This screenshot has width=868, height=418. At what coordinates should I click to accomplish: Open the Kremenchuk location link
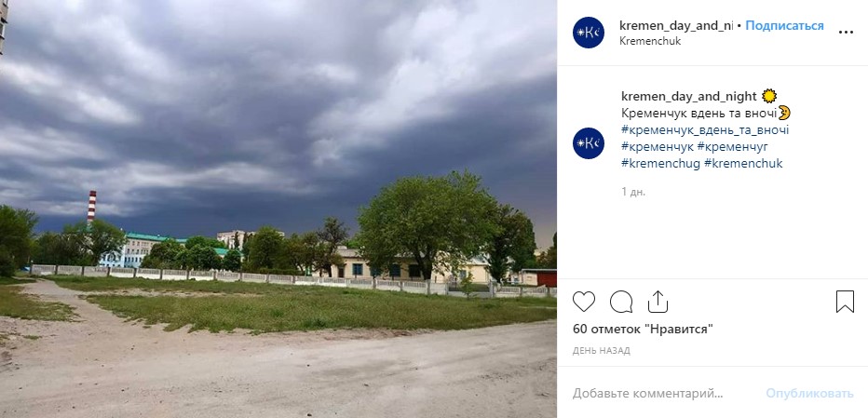click(650, 41)
